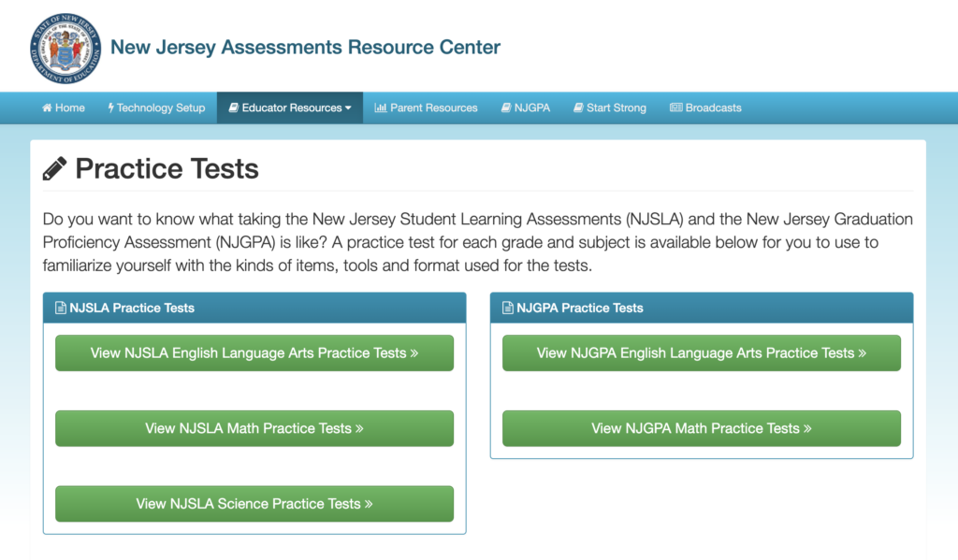Click the New Jersey Department of Education seal
958x560 pixels.
pyautogui.click(x=65, y=49)
